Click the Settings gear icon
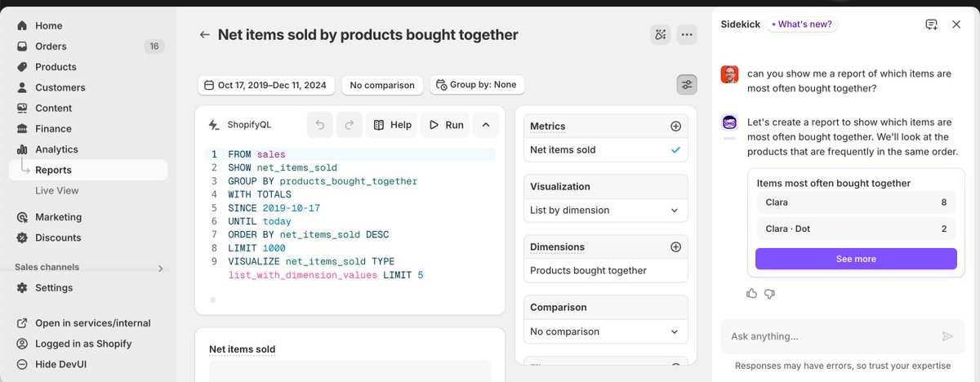Screen dimensions: 980x382 coord(22,287)
